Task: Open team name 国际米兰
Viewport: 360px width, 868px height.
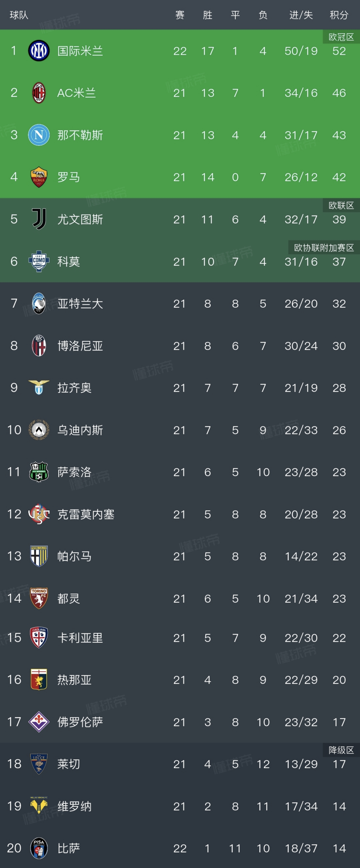Action: coord(80,51)
